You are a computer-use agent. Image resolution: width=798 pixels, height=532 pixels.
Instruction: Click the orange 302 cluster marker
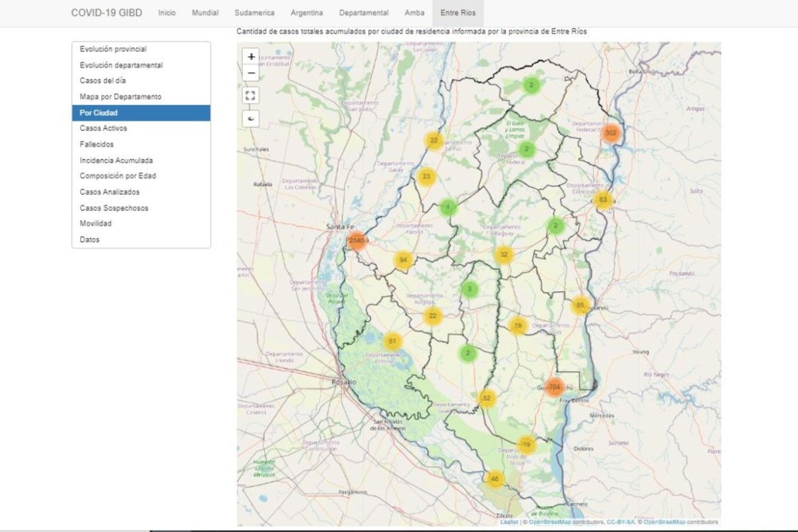click(611, 133)
